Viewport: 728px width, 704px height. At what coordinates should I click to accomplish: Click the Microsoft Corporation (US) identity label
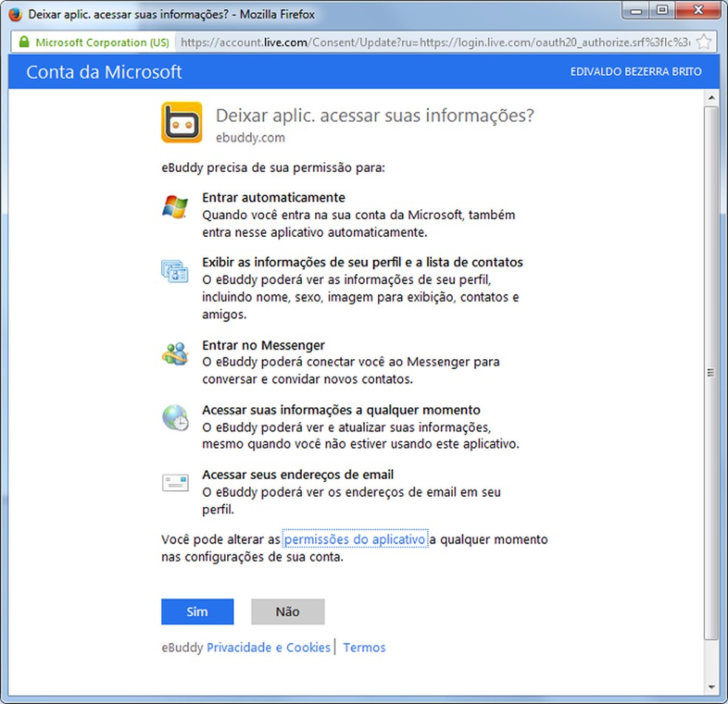pos(102,42)
